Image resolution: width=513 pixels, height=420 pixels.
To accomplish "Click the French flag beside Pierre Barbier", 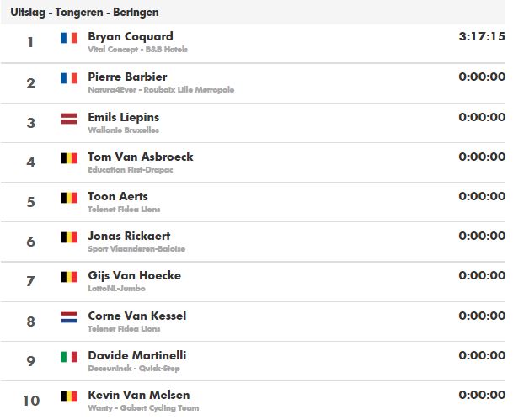I will 69,78.
